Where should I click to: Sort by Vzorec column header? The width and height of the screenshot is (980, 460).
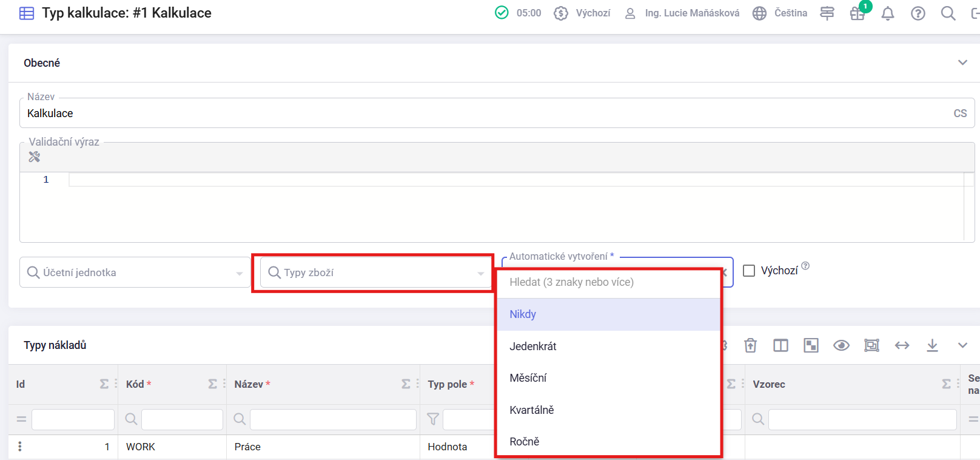click(x=769, y=384)
